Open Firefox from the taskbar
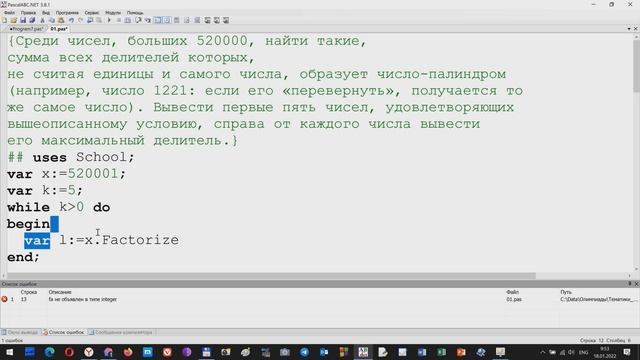The width and height of the screenshot is (640, 360). pos(128,352)
